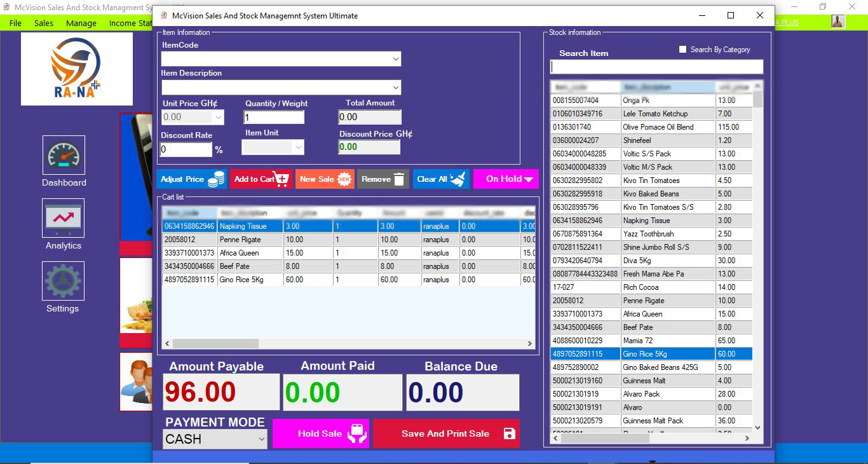
Task: Select Napking Tissue row in cart
Action: pos(348,226)
